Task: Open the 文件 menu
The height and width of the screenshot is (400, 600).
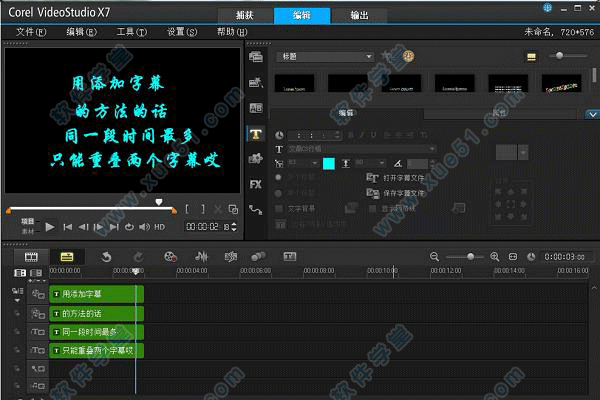Action: pyautogui.click(x=31, y=32)
